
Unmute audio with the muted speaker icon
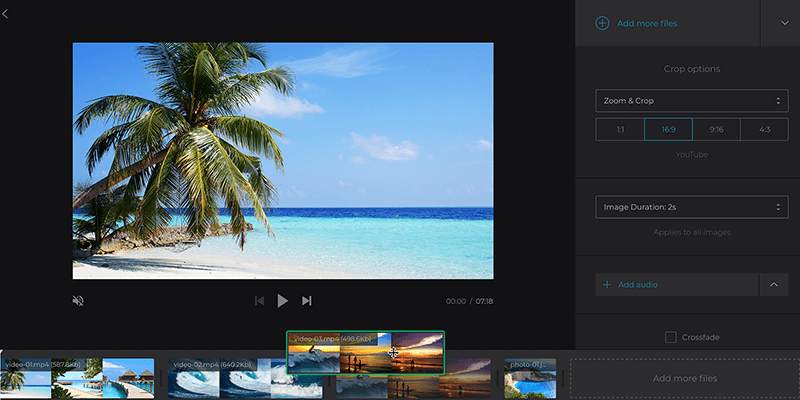coord(78,301)
